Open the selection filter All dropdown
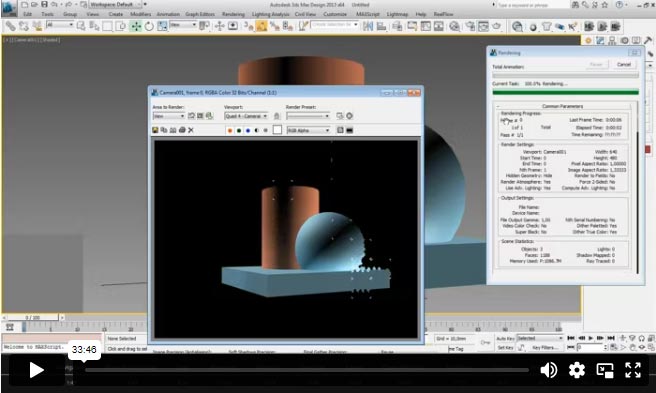The image size is (656, 393). (60, 25)
